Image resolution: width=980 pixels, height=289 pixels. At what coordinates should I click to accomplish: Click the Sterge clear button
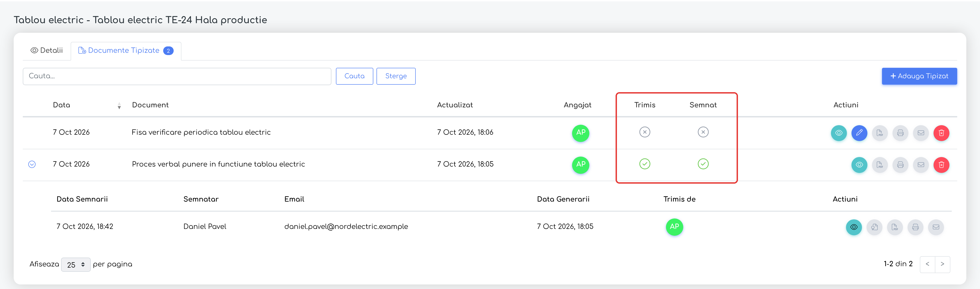396,76
